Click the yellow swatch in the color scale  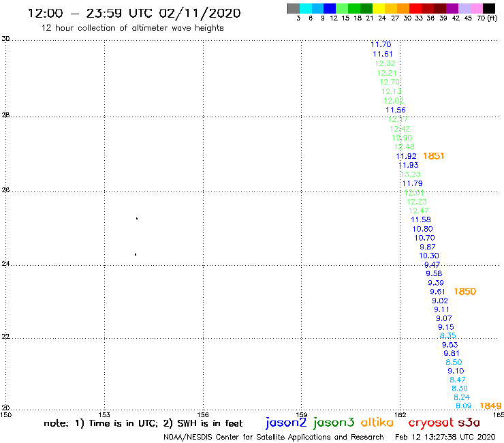click(379, 8)
